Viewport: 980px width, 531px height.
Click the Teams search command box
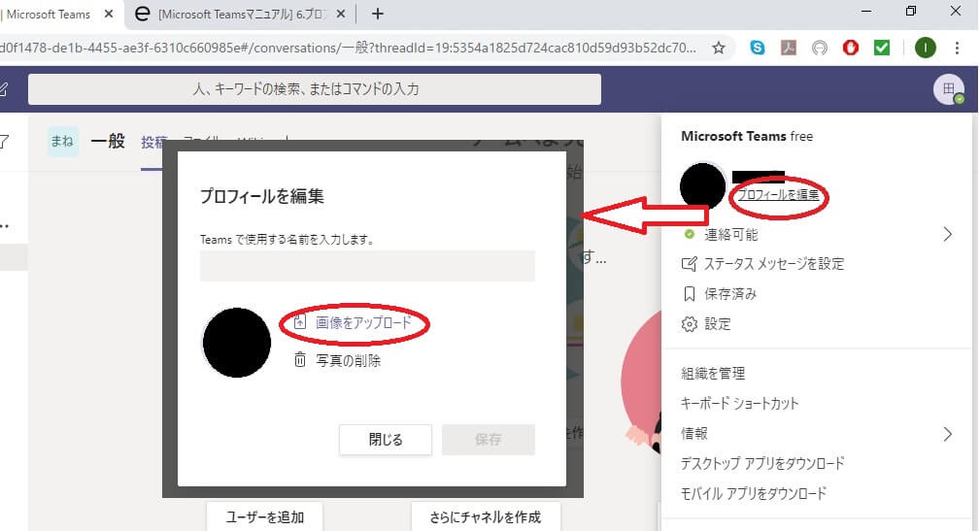click(314, 89)
